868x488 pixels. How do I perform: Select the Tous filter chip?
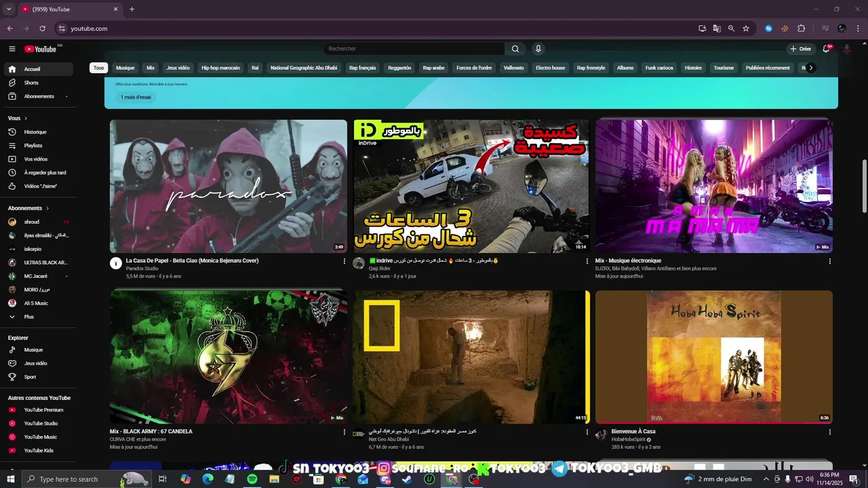pyautogui.click(x=99, y=68)
